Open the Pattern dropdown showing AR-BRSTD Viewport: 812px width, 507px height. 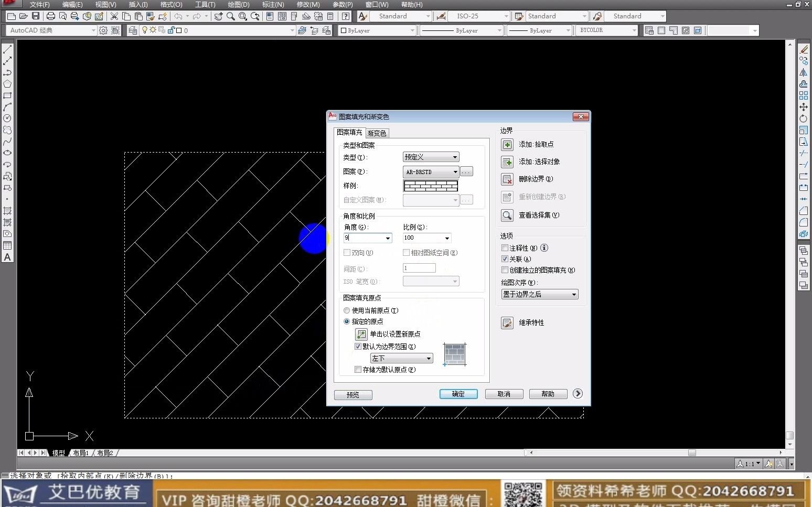click(431, 171)
